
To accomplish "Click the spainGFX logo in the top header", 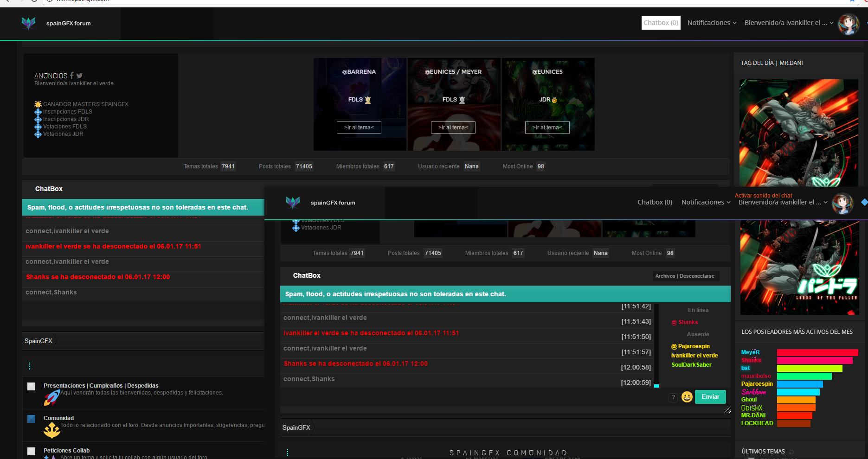I will click(x=28, y=23).
